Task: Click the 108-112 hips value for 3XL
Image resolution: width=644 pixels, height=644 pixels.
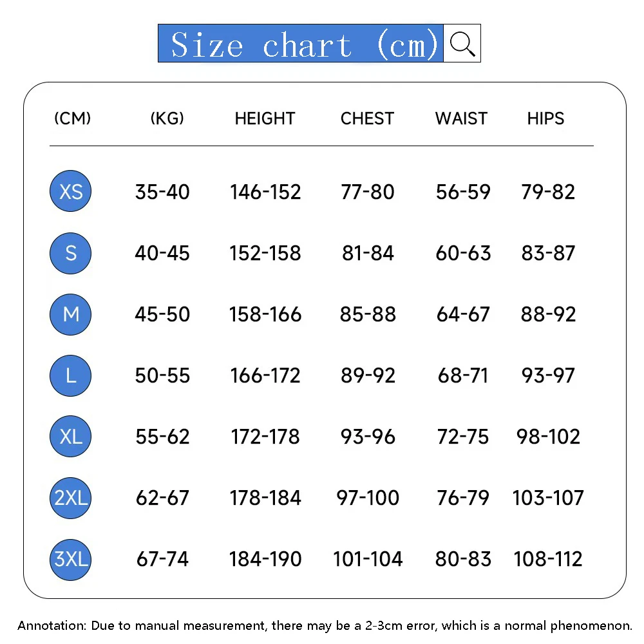Action: click(548, 560)
